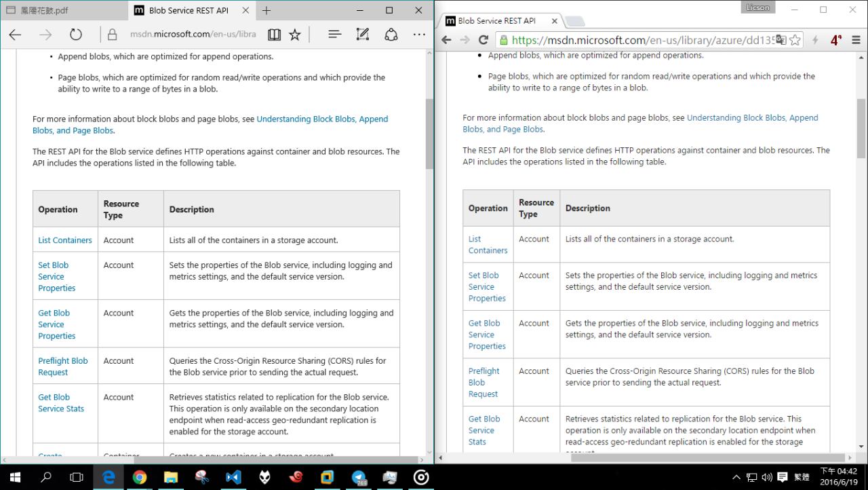The image size is (868, 490).
Task: Open Edge's More actions menu
Action: click(420, 35)
